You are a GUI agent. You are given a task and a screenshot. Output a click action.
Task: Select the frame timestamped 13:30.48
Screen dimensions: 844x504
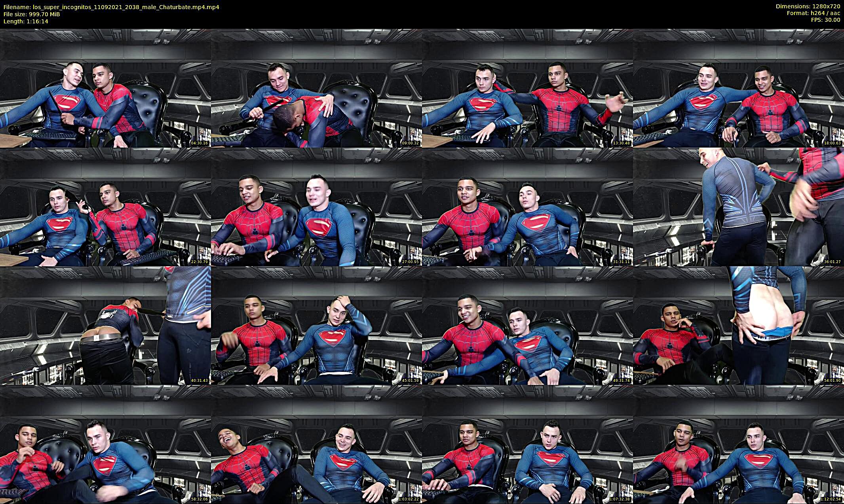527,88
